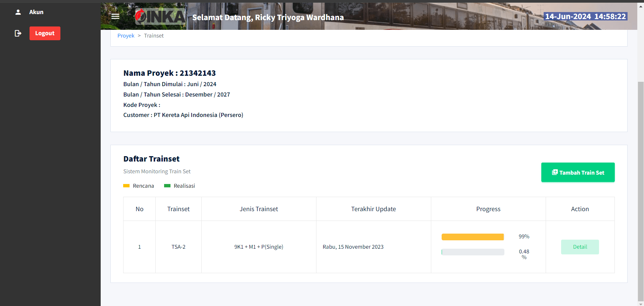The height and width of the screenshot is (306, 644).
Task: Click the plus icon on Tambah Train Set
Action: (x=555, y=172)
